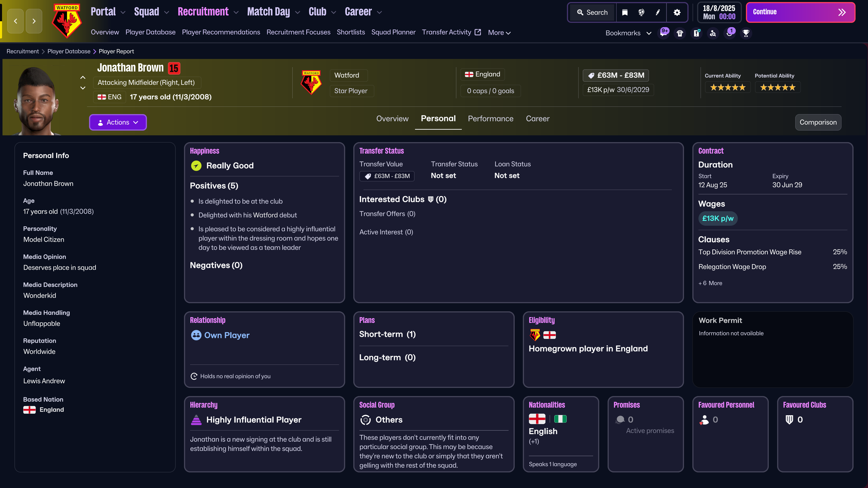Open the scouting person-search icon
The width and height of the screenshot is (868, 488).
click(713, 33)
